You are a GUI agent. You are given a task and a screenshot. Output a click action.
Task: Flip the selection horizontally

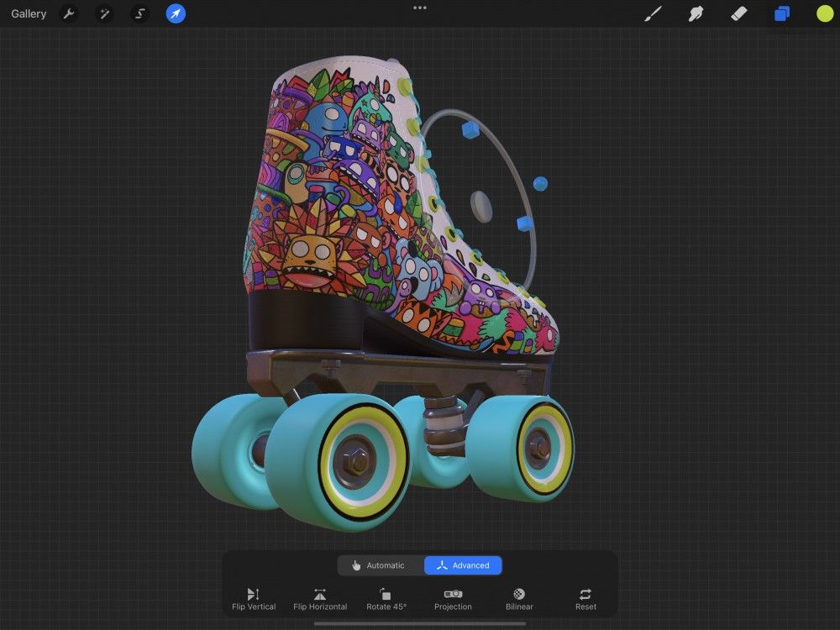[x=319, y=598]
